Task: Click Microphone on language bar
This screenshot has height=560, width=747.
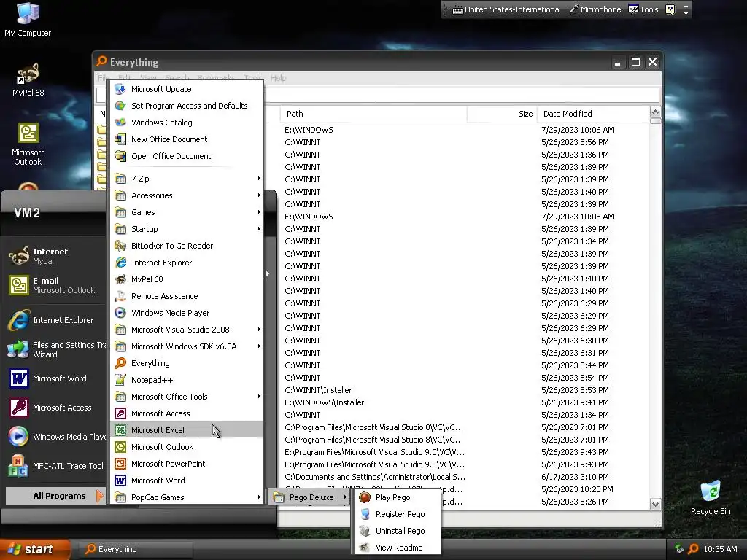Action: tap(595, 9)
